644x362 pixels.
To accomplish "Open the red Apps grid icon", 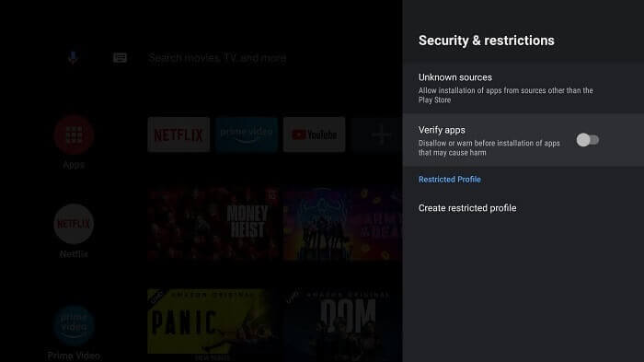I will (74, 134).
